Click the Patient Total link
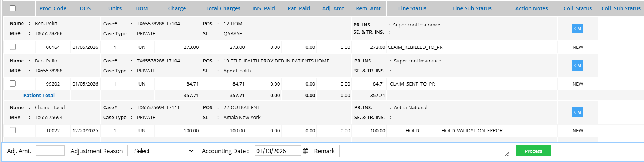This screenshot has height=162, width=644. point(39,95)
